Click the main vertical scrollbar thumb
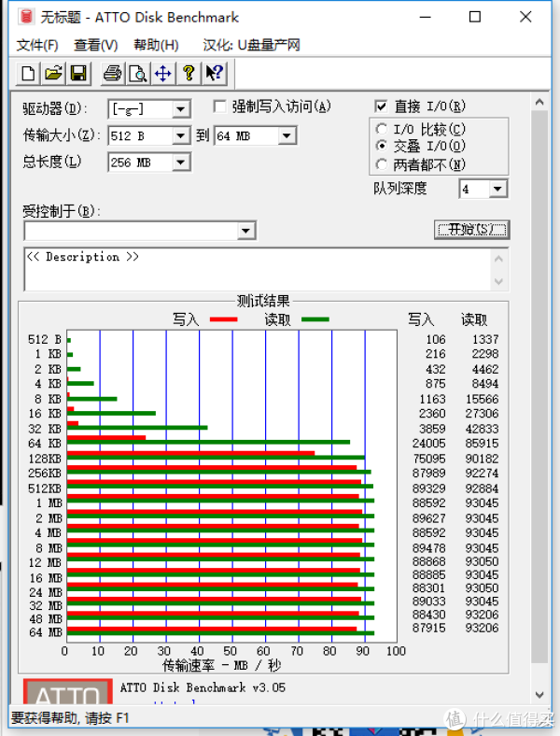560x736 pixels. (x=539, y=387)
